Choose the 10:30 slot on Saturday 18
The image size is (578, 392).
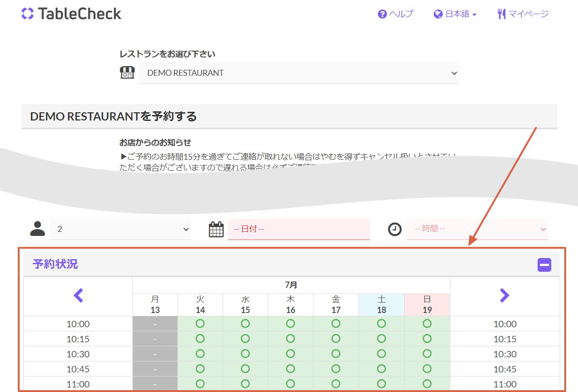pyautogui.click(x=382, y=354)
